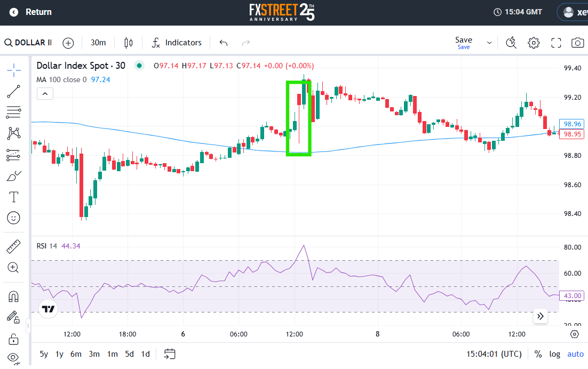Select the ruler measure tool
This screenshot has height=369, width=588.
tap(14, 246)
